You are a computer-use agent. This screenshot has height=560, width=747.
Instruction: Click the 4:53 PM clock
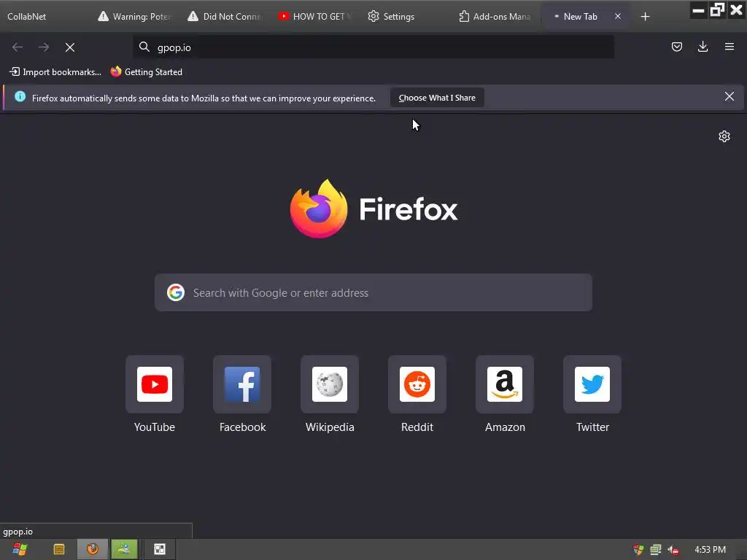pyautogui.click(x=710, y=550)
